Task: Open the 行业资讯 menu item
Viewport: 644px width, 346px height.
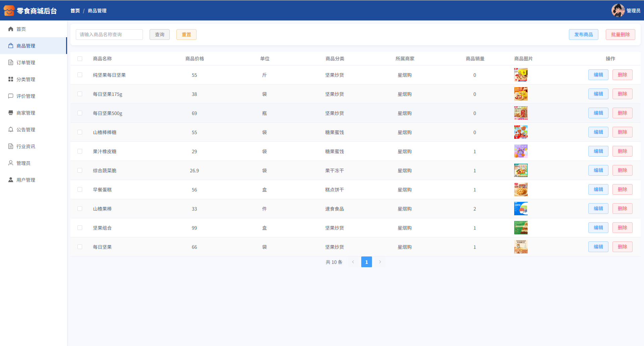Action: point(26,147)
